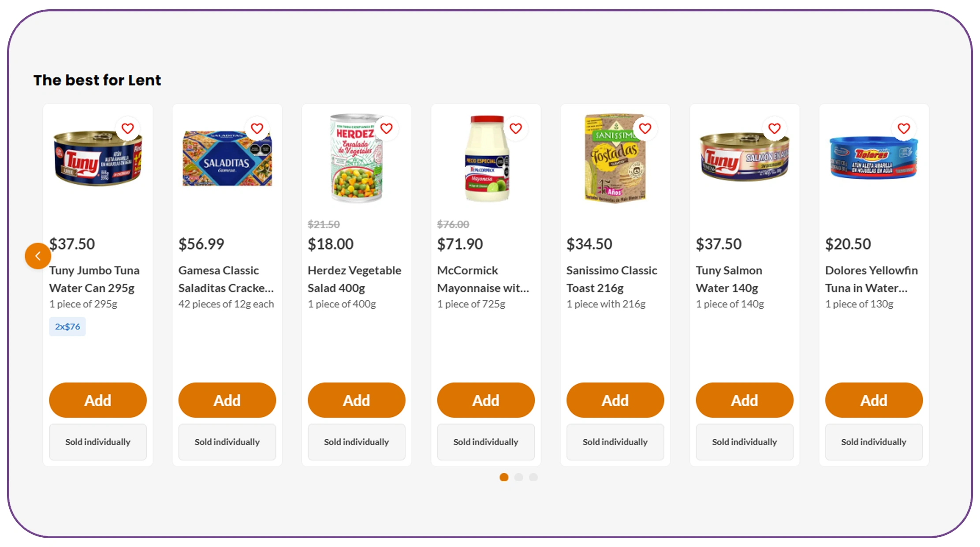Click the left carousel arrow

[x=38, y=255]
